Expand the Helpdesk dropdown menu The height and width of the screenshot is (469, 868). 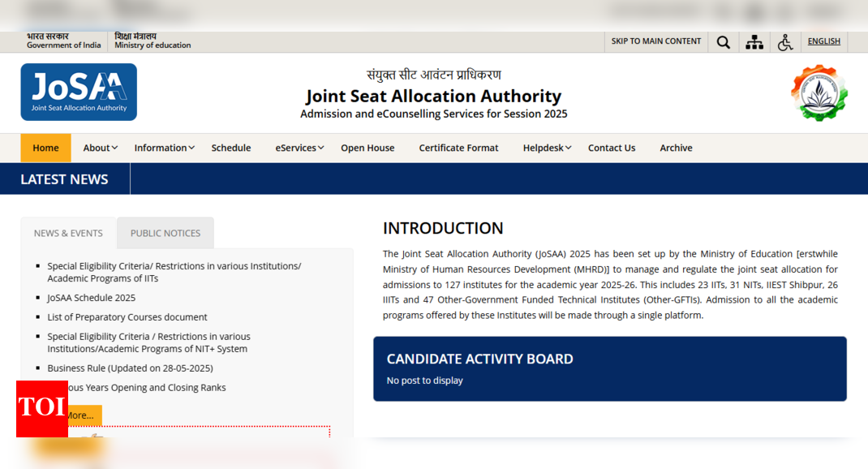click(x=547, y=148)
